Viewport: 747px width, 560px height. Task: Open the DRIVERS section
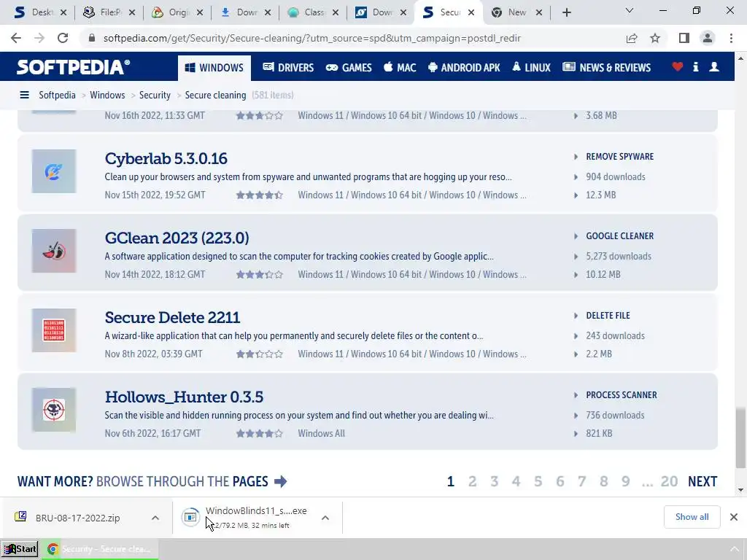tap(288, 68)
